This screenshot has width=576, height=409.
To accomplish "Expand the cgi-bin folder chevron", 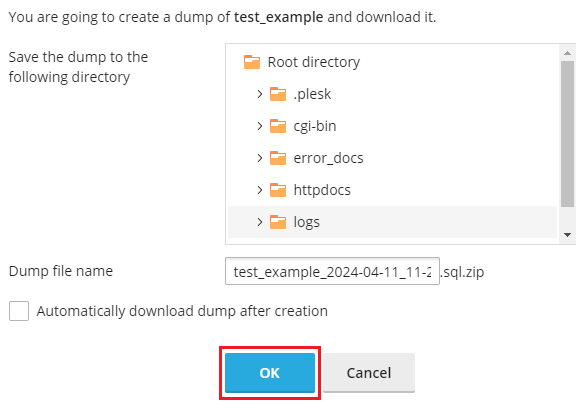I will coord(260,126).
